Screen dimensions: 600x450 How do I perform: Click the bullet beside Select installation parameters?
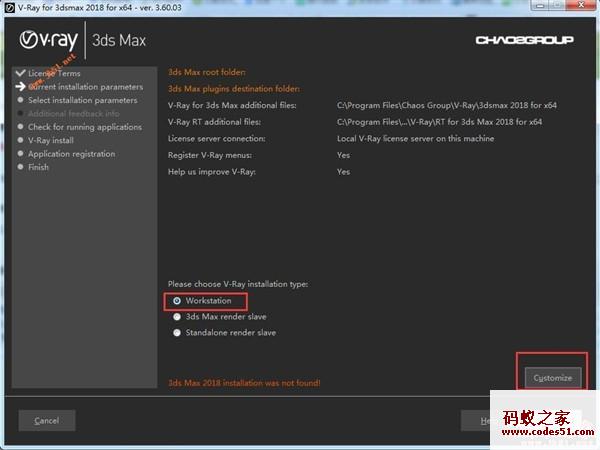[x=20, y=101]
